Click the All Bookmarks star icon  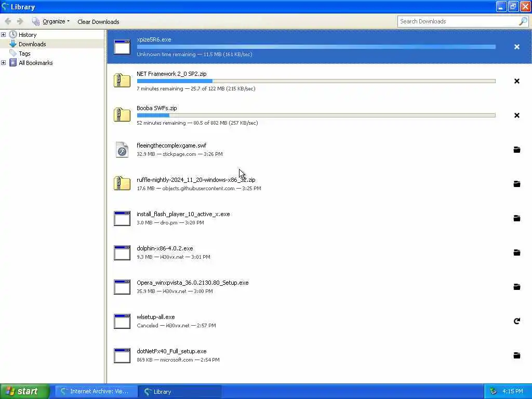tap(13, 63)
